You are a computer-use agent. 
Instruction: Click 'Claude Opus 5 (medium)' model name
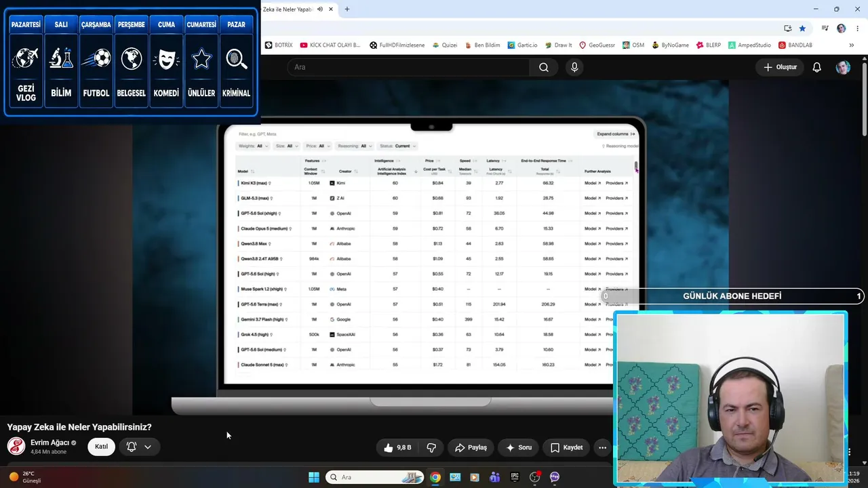click(264, 228)
